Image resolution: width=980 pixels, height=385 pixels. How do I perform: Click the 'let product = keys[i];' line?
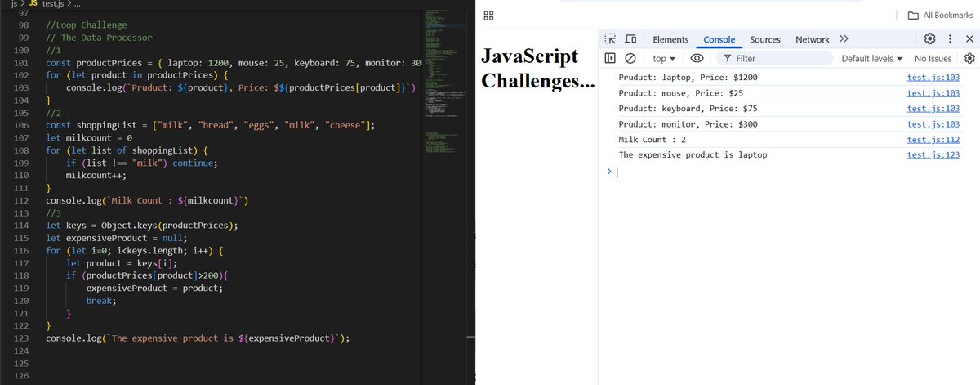click(122, 263)
